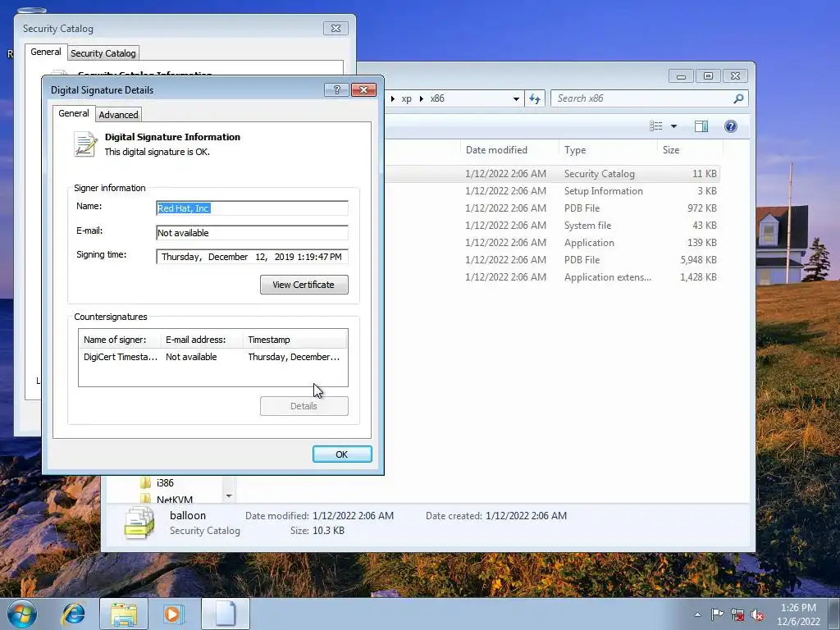The height and width of the screenshot is (630, 840).
Task: Click the Action Center flag icon
Action: pos(717,614)
